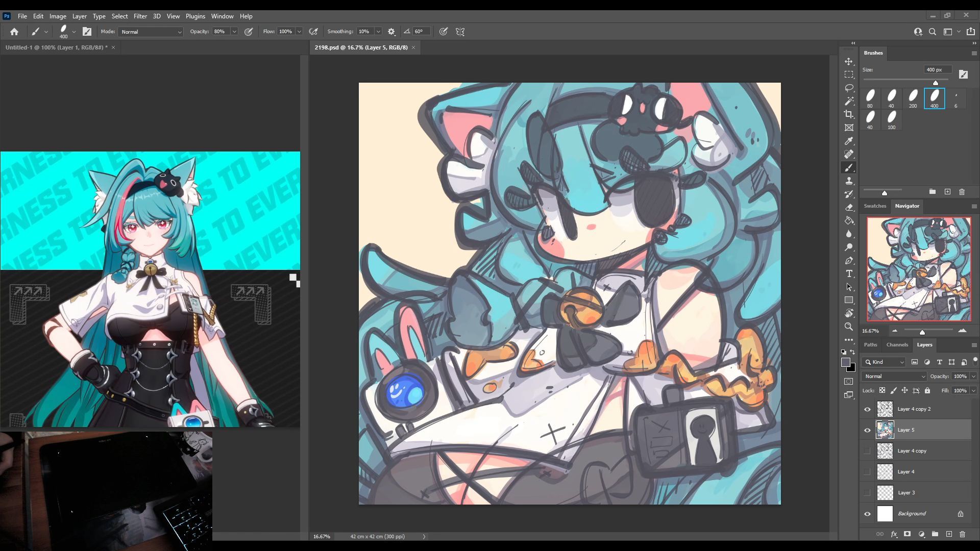Open the smoothing options gear
This screenshot has height=551, width=980.
click(391, 32)
